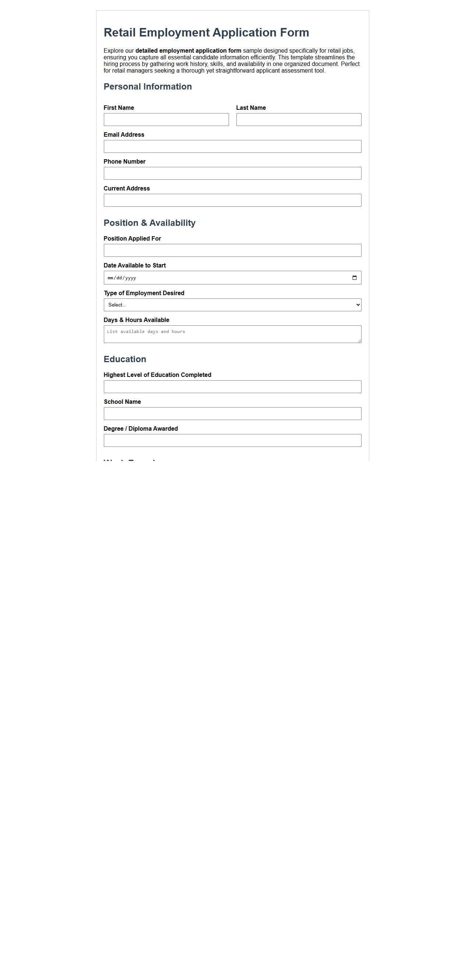Focus the Highest Level of Education field

tap(232, 386)
